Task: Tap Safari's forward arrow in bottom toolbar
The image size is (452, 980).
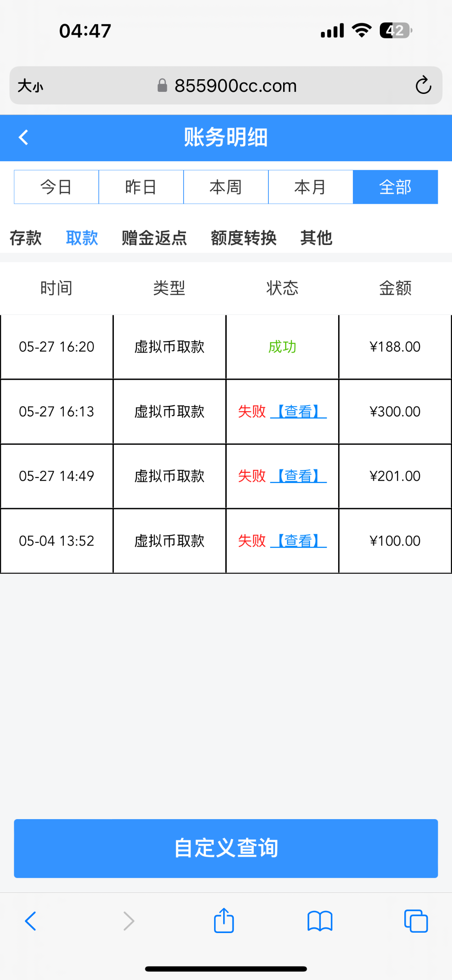Action: click(129, 921)
